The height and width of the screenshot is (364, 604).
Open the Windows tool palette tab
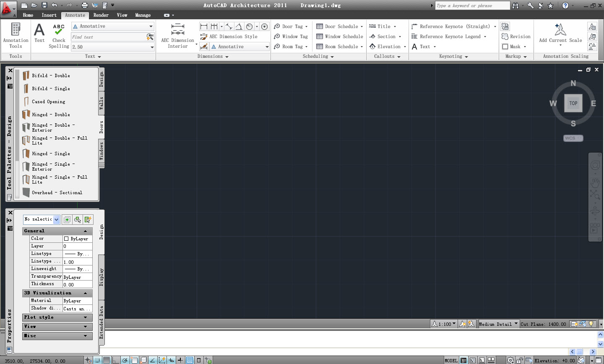[x=101, y=151]
